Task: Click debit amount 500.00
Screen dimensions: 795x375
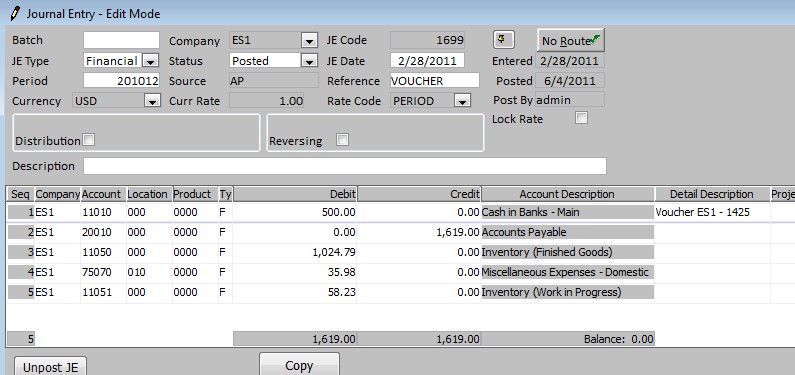Action: coord(295,212)
